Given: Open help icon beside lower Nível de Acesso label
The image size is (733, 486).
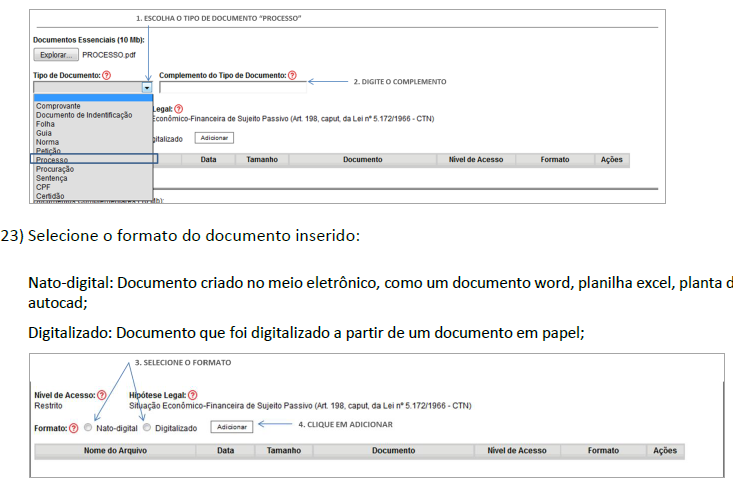Looking at the screenshot, I should [101, 395].
